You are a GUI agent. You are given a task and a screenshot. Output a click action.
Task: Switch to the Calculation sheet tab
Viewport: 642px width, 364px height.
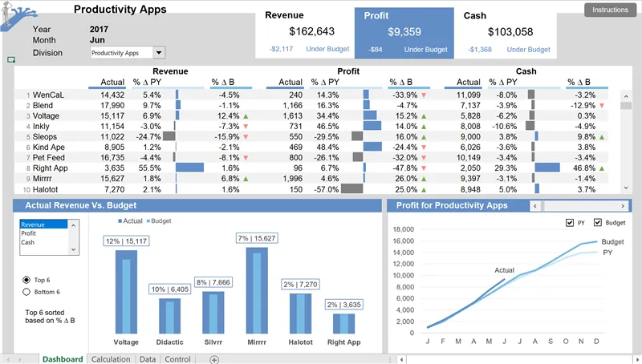coord(111,359)
